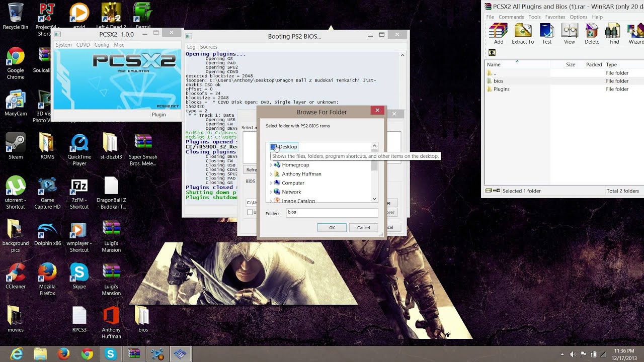Open the Misc menu in PCSX2

coord(119,45)
